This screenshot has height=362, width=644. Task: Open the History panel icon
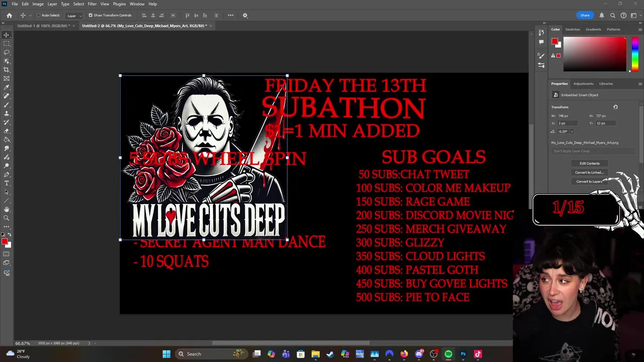coord(541,33)
